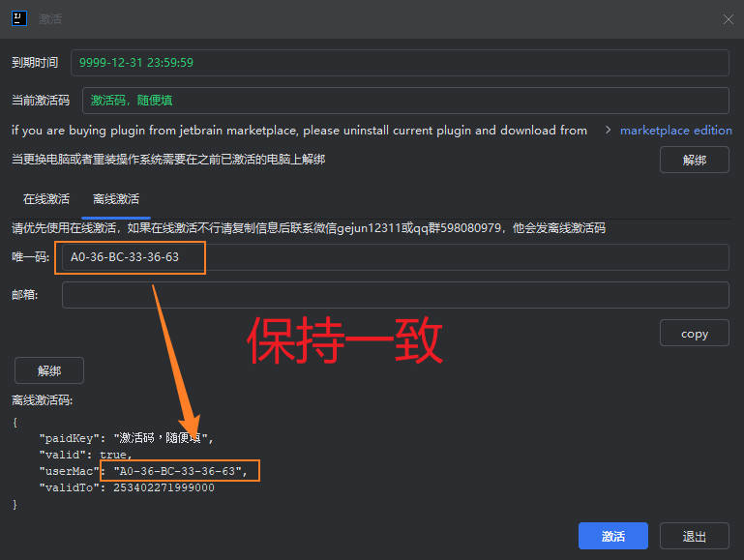Click the 激活 dialog title text
The height and width of the screenshot is (560, 744).
pos(50,19)
